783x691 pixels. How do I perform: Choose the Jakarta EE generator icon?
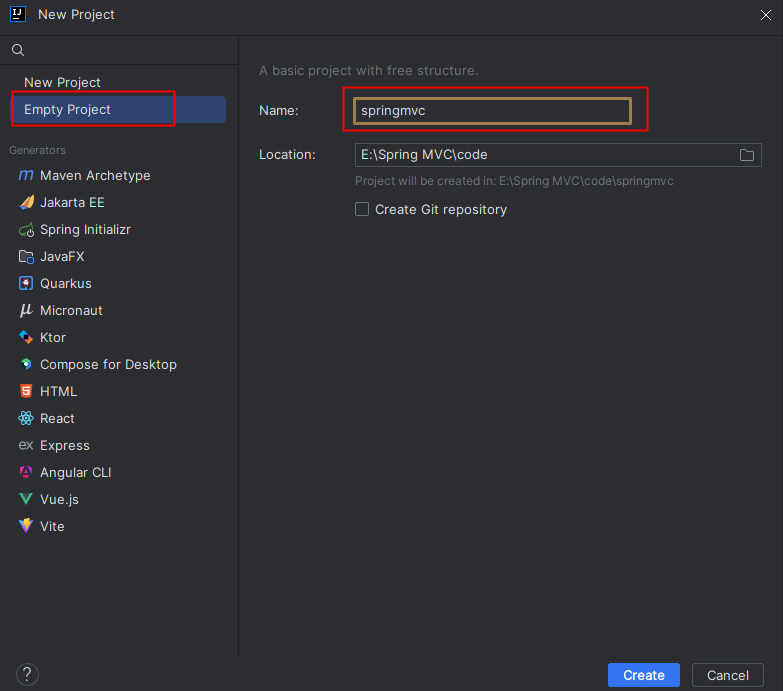[26, 203]
